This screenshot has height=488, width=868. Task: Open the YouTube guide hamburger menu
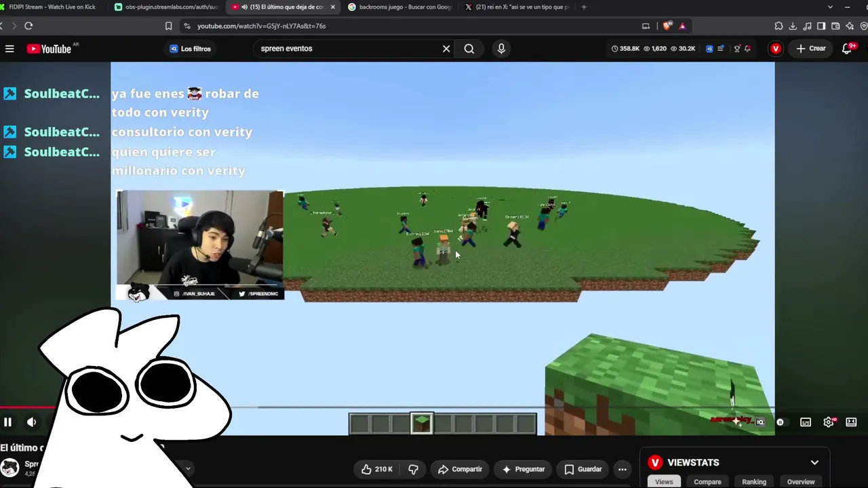[9, 49]
